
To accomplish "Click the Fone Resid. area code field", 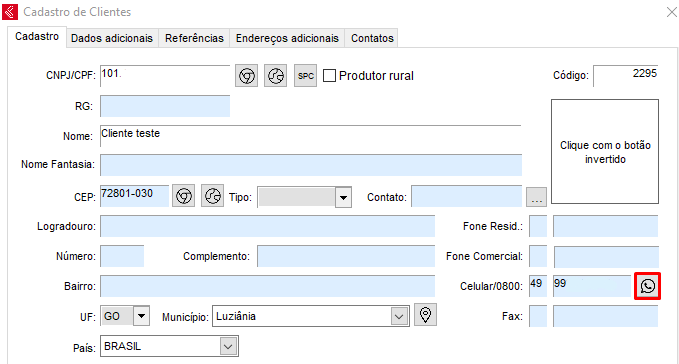I will 538,226.
